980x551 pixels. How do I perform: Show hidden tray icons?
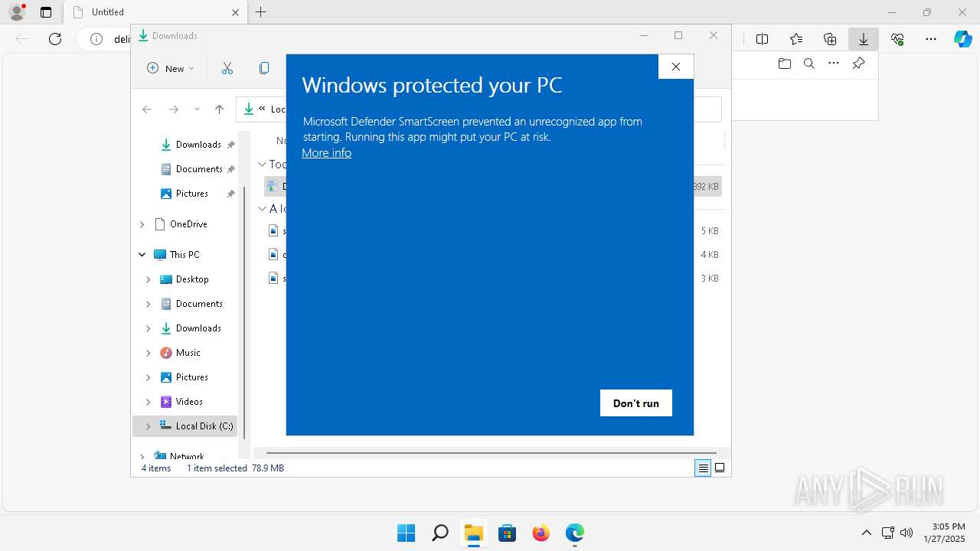(x=867, y=533)
